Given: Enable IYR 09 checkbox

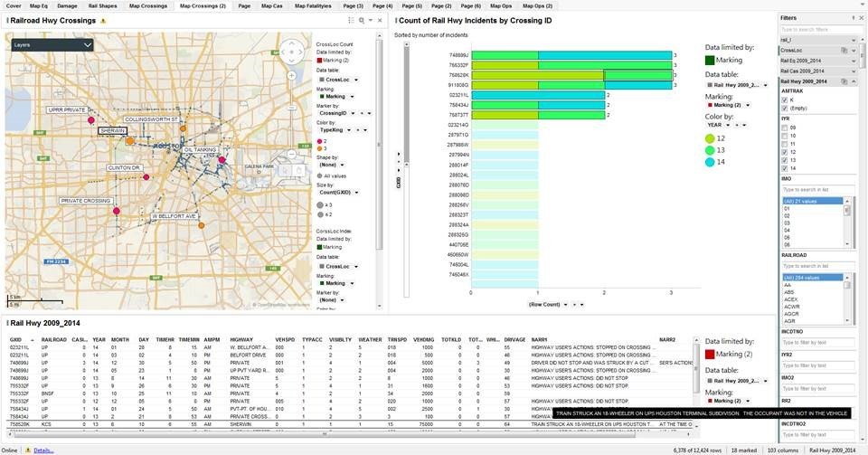Looking at the screenshot, I should coord(785,128).
